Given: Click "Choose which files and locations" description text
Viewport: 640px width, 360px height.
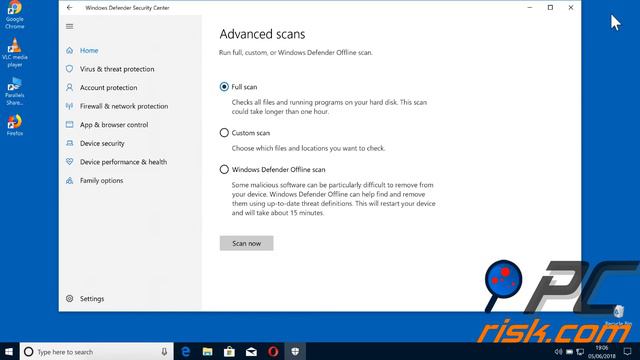Looking at the screenshot, I should coord(309,148).
